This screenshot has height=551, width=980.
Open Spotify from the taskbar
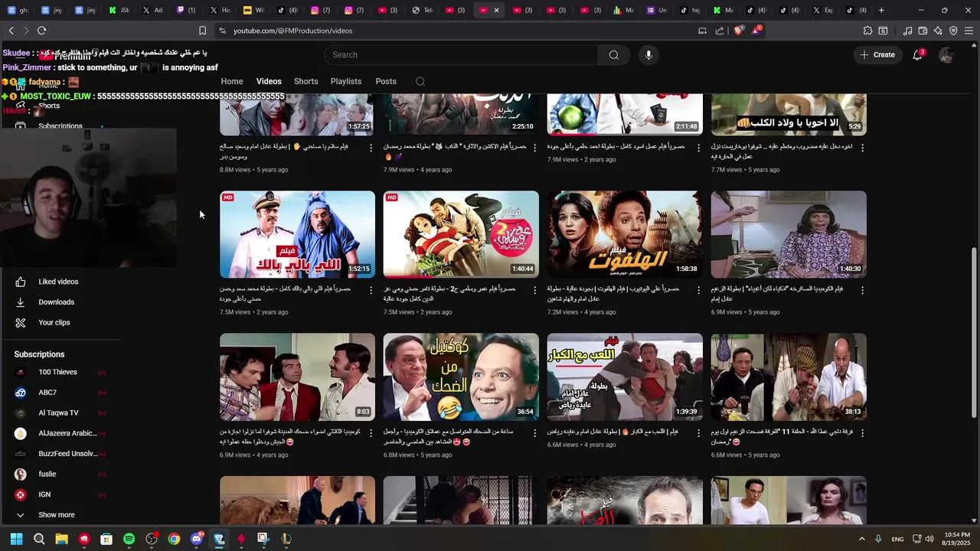(x=129, y=539)
